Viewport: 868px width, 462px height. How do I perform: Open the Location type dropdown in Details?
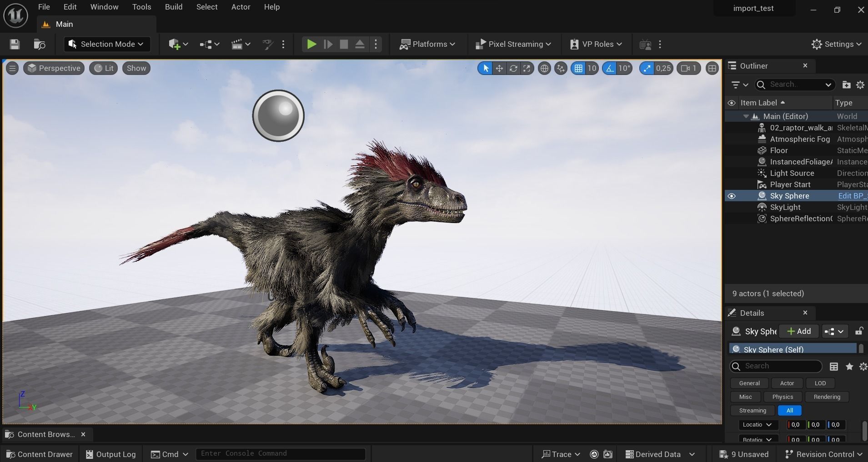[758, 425]
